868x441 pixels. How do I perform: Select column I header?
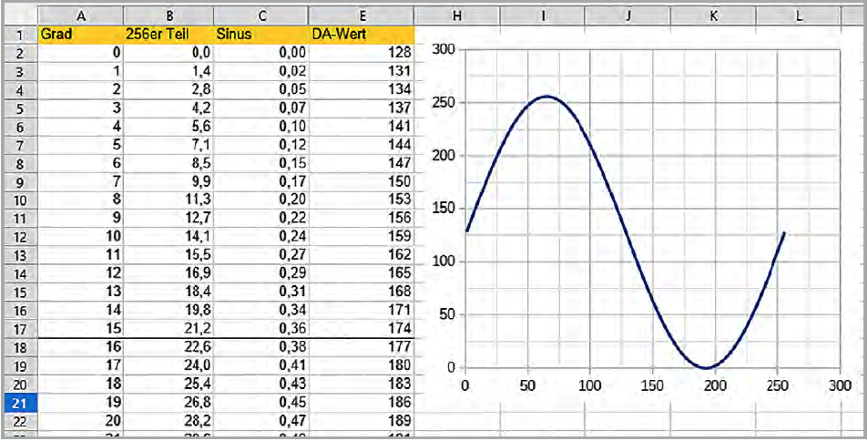tap(542, 16)
